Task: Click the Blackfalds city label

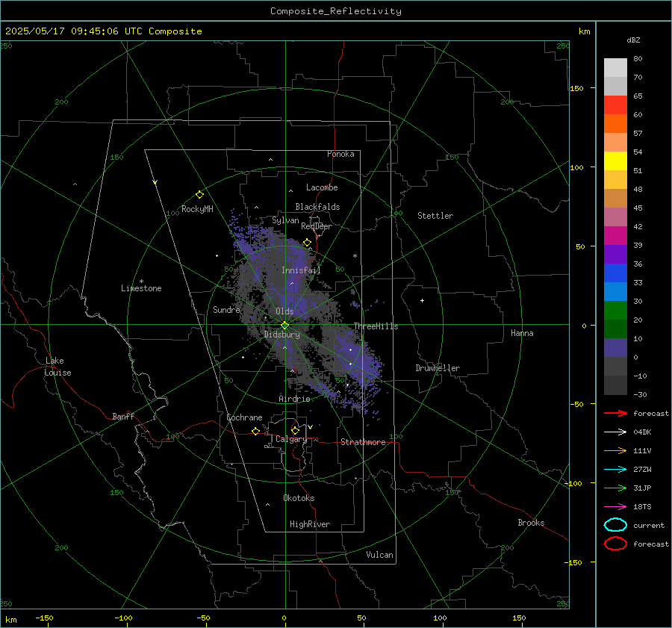Action: coord(317,207)
